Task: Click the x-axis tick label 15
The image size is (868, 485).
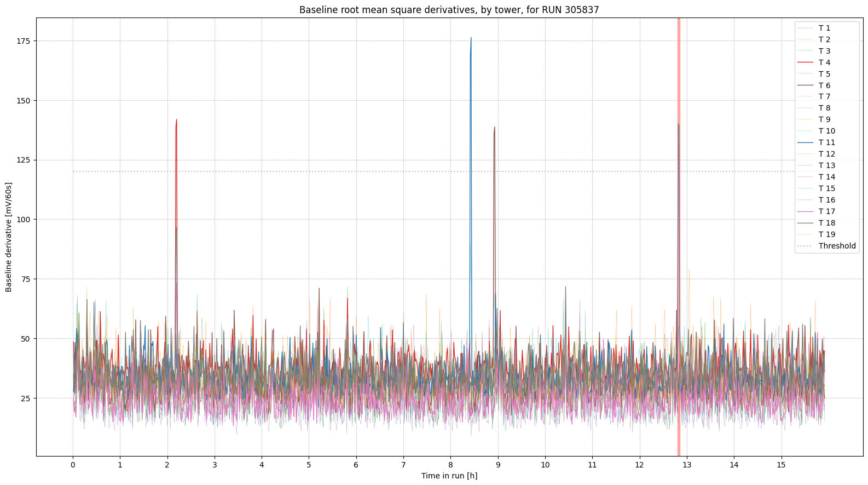Action: pyautogui.click(x=781, y=465)
